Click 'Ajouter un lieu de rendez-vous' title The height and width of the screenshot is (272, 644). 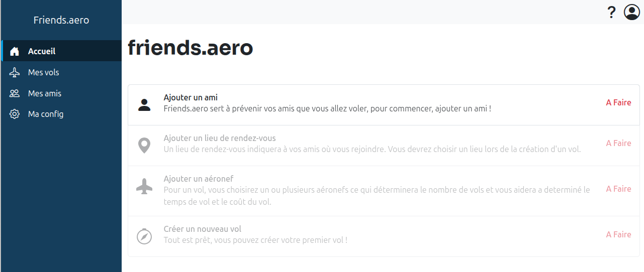[220, 138]
